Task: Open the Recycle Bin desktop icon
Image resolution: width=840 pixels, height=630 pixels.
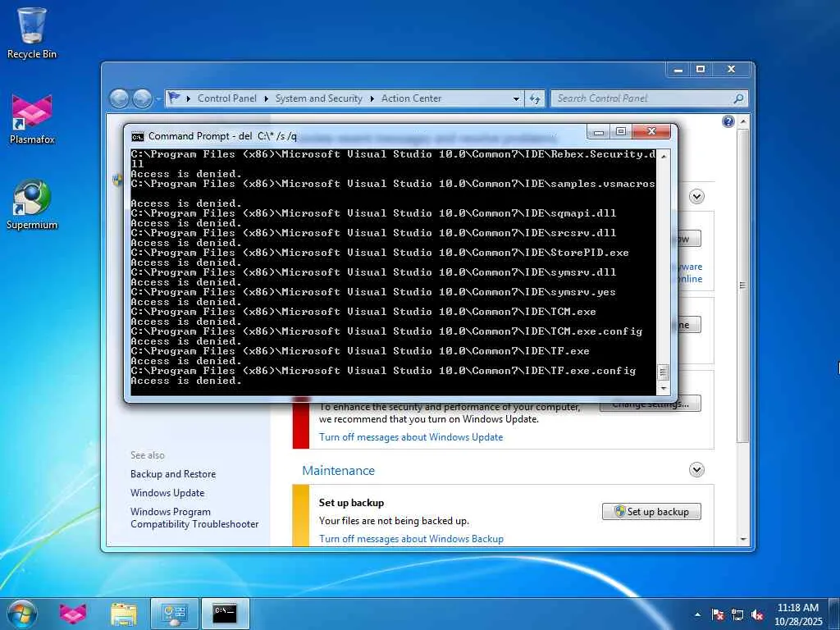Action: (x=32, y=33)
